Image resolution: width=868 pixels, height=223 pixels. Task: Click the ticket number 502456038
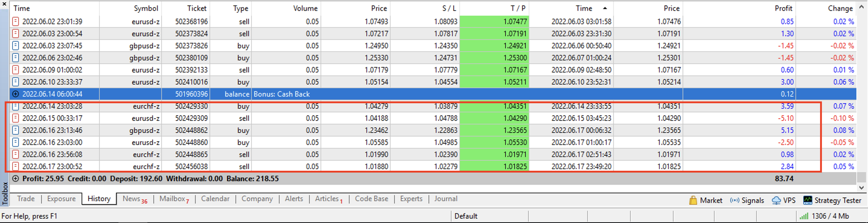pos(191,167)
